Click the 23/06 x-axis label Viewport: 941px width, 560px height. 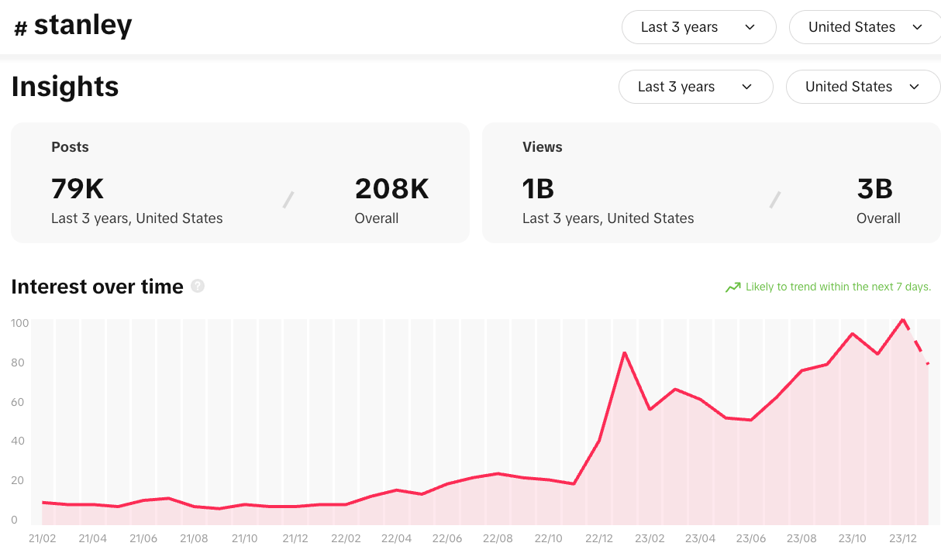(x=751, y=538)
